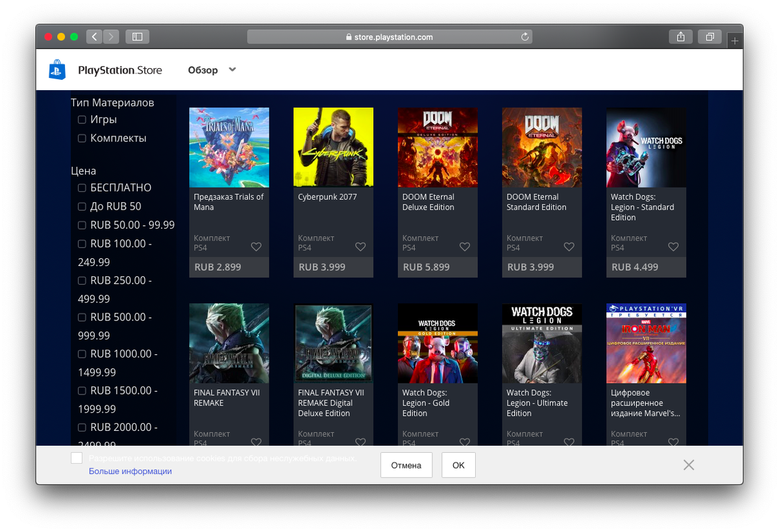Image resolution: width=779 pixels, height=532 pixels.
Task: Select RUB 1500.00 - 1999.99 price filter
Action: coord(82,391)
